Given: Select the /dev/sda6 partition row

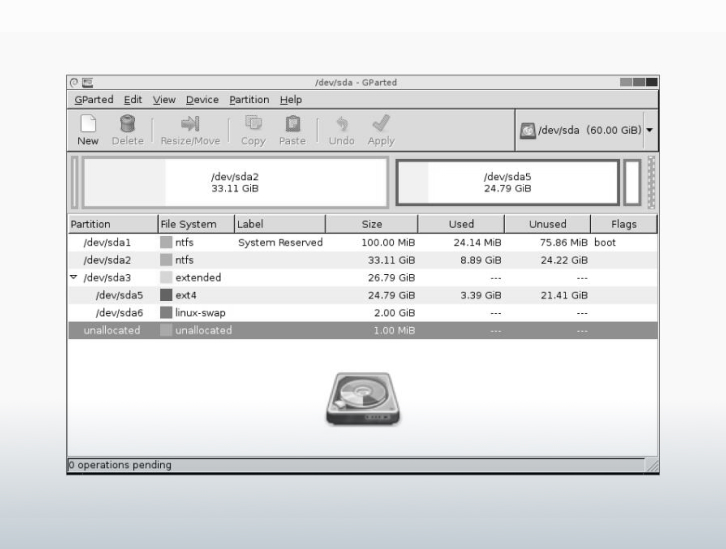Looking at the screenshot, I should coord(363,312).
